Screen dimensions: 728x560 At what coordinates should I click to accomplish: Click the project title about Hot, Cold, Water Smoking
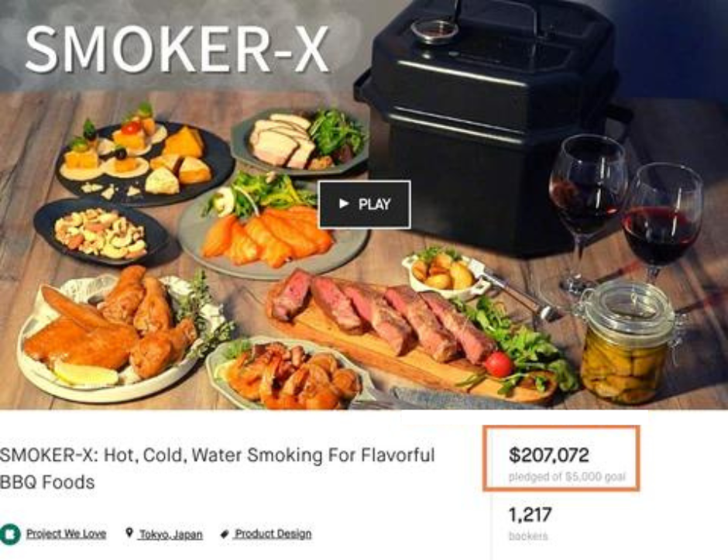click(218, 469)
